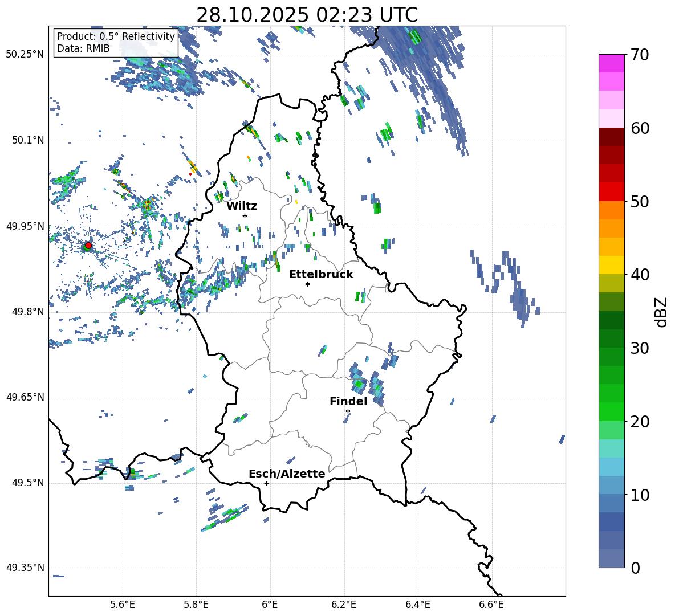Click the 6.2°E longitude label
675x616 pixels.
[x=344, y=605]
